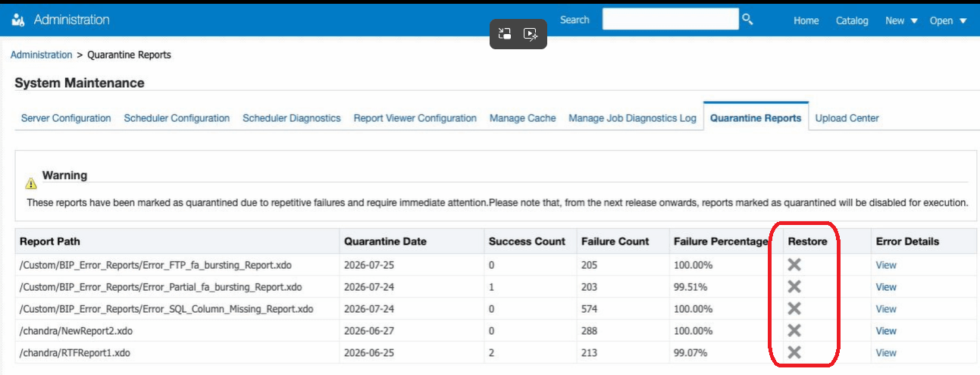Select path Error_SQL_Column_Missing_Report.xdo
980x375 pixels.
pyautogui.click(x=166, y=309)
